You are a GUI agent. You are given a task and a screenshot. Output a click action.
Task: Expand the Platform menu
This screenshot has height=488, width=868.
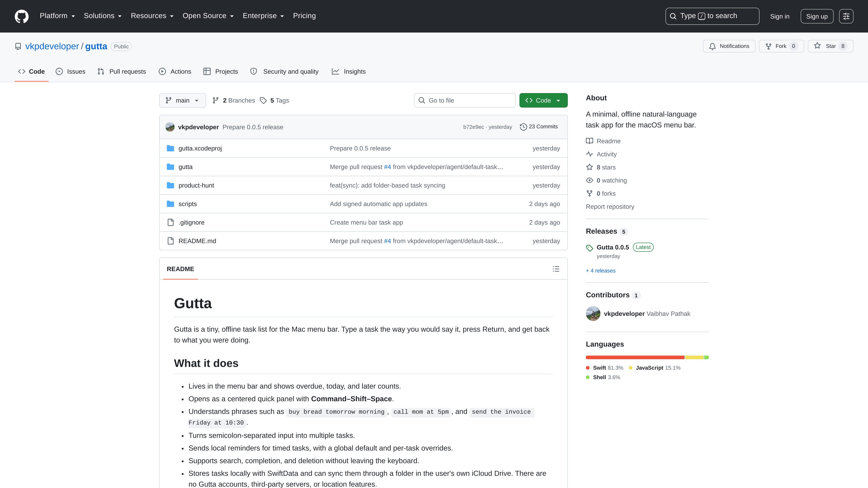[x=57, y=16]
